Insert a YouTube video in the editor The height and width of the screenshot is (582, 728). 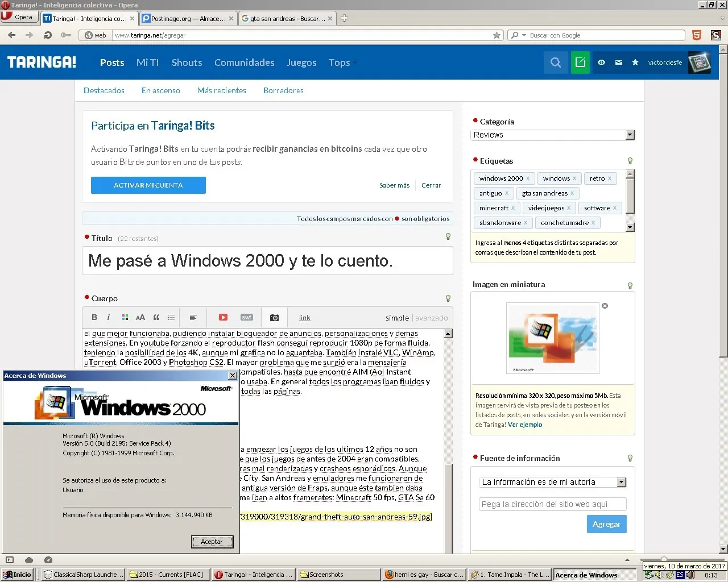click(x=223, y=318)
